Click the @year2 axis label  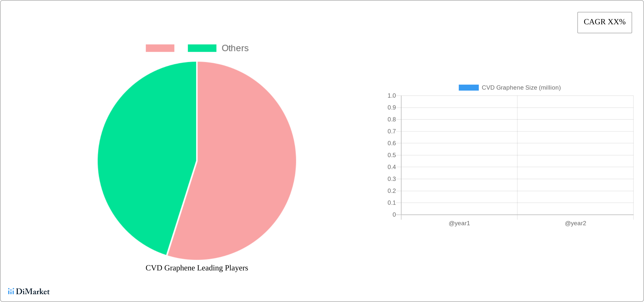(575, 223)
